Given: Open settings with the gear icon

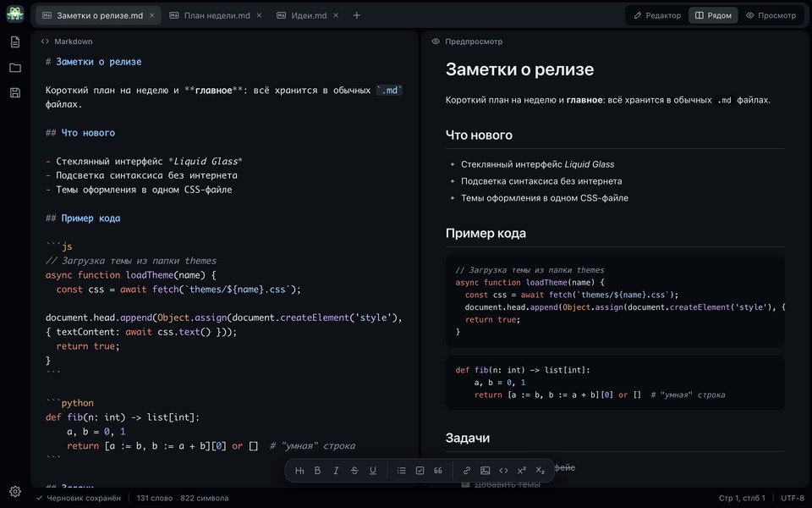Looking at the screenshot, I should click(x=15, y=491).
